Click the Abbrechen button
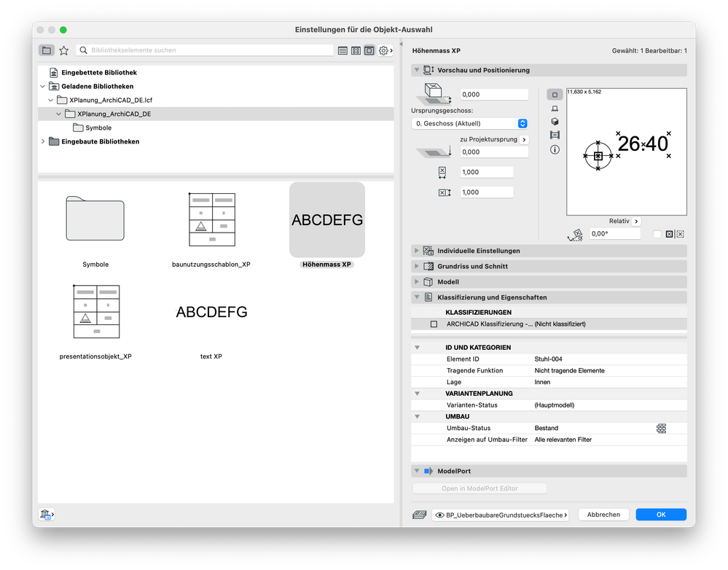 click(603, 515)
